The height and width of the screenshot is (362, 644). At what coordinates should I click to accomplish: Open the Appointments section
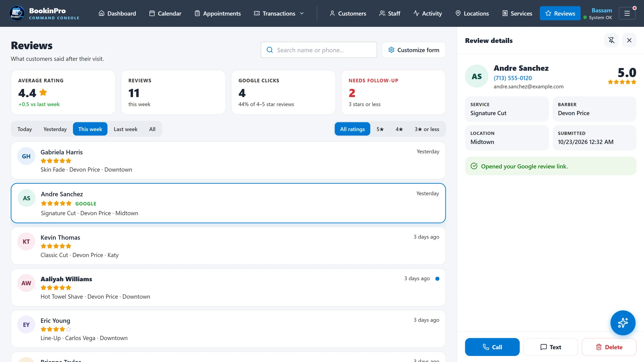[x=218, y=13]
